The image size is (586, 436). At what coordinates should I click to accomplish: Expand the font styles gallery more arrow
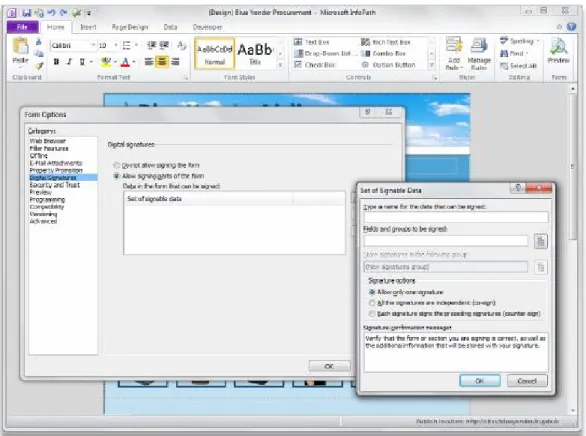point(280,65)
